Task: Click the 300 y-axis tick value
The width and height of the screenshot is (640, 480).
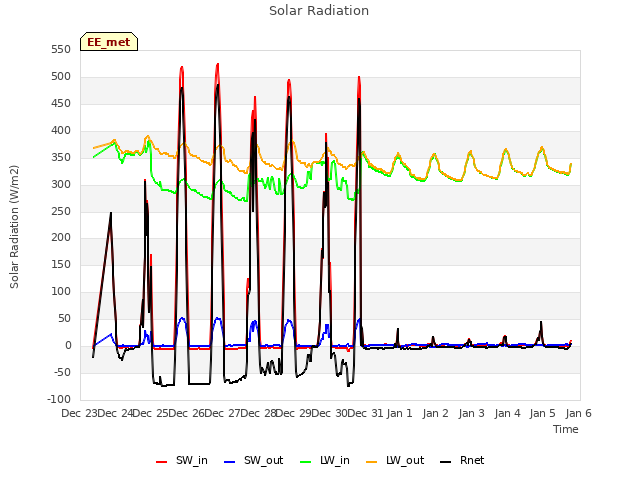Action: pos(61,184)
